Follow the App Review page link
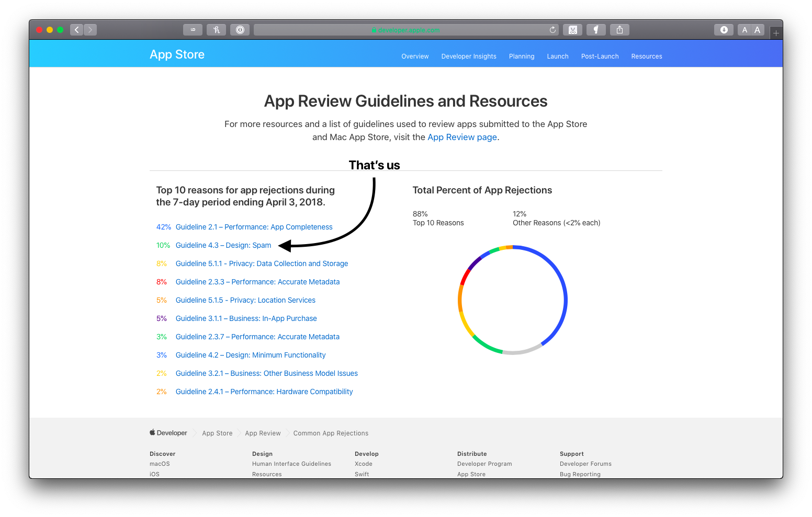 (462, 137)
